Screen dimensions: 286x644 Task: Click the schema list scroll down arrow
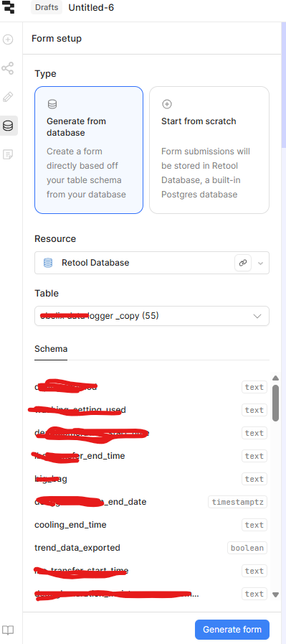(276, 594)
